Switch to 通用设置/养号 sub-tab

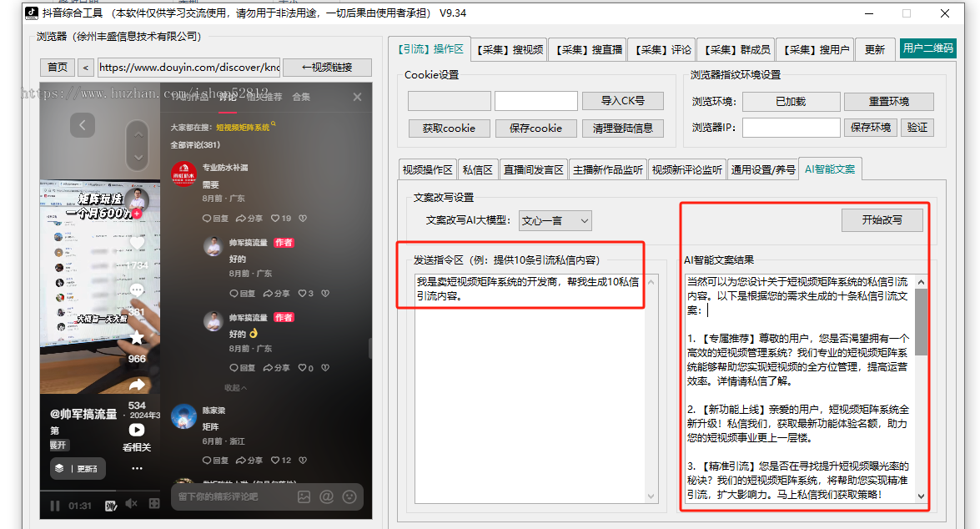(x=763, y=169)
